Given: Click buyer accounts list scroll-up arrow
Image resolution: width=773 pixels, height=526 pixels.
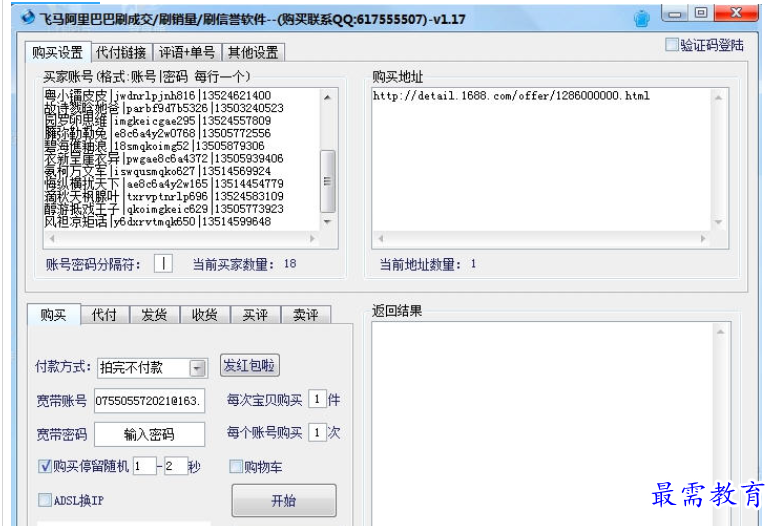Looking at the screenshot, I should pyautogui.click(x=328, y=97).
